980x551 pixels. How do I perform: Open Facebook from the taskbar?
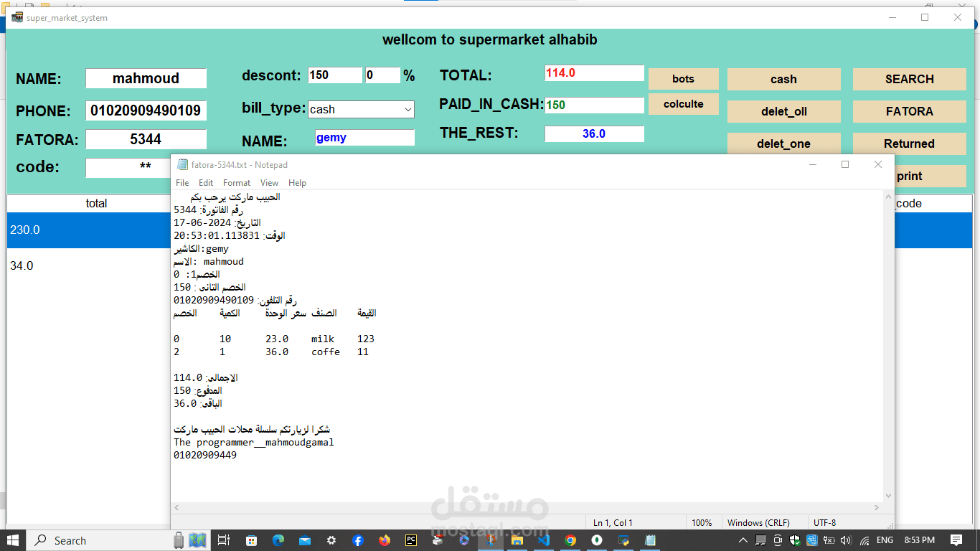tap(359, 540)
